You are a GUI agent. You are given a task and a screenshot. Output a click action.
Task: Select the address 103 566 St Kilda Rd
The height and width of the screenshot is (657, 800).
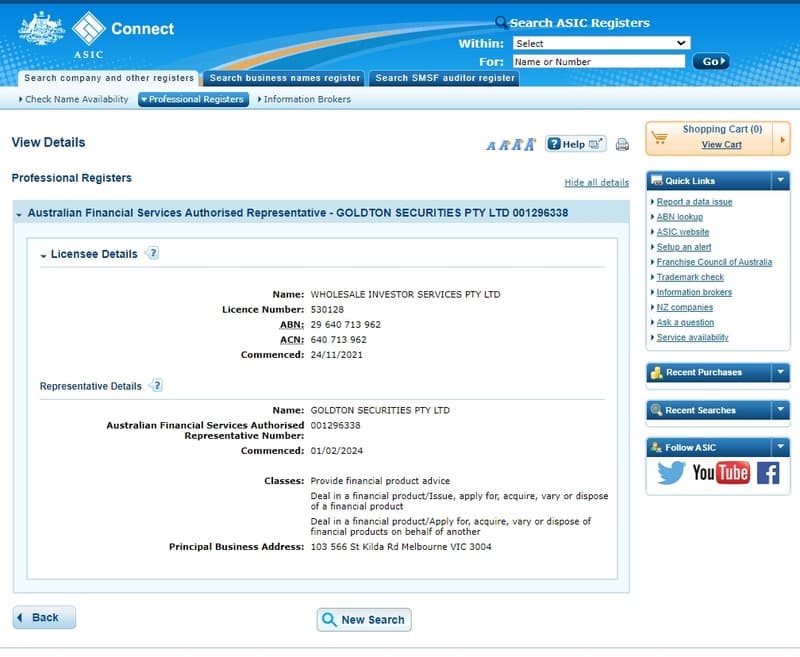401,547
